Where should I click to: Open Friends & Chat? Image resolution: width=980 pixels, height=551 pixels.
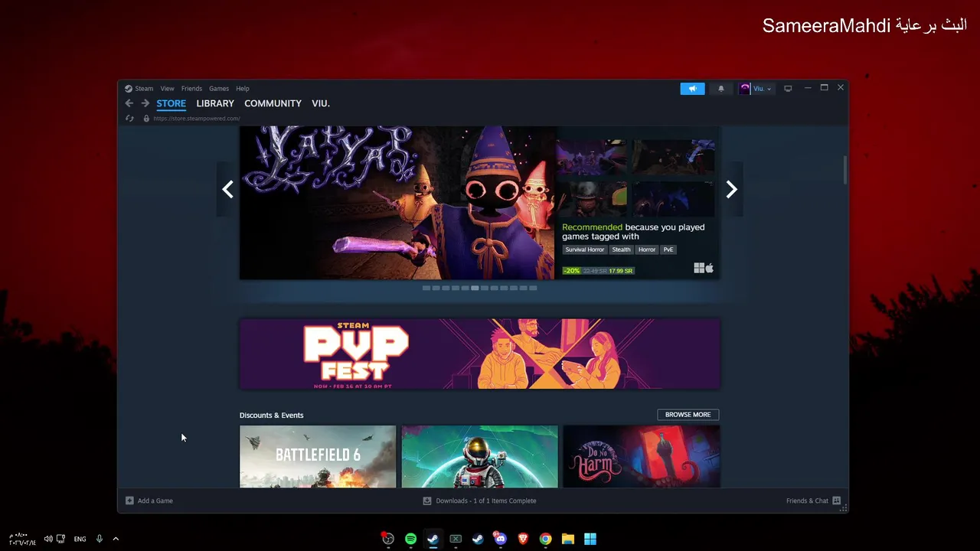point(807,500)
